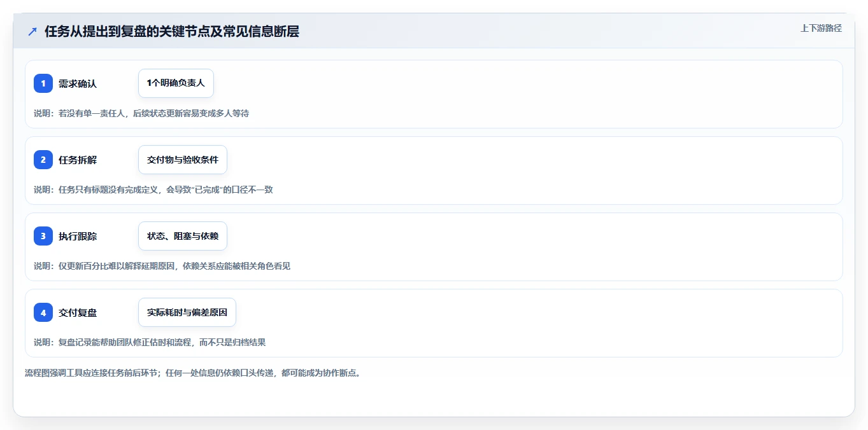Click the arrow icon beside the title
This screenshot has width=868, height=430.
[32, 31]
